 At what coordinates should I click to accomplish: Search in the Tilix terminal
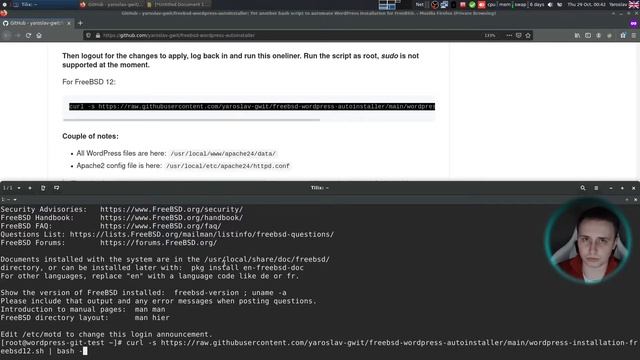[583, 188]
